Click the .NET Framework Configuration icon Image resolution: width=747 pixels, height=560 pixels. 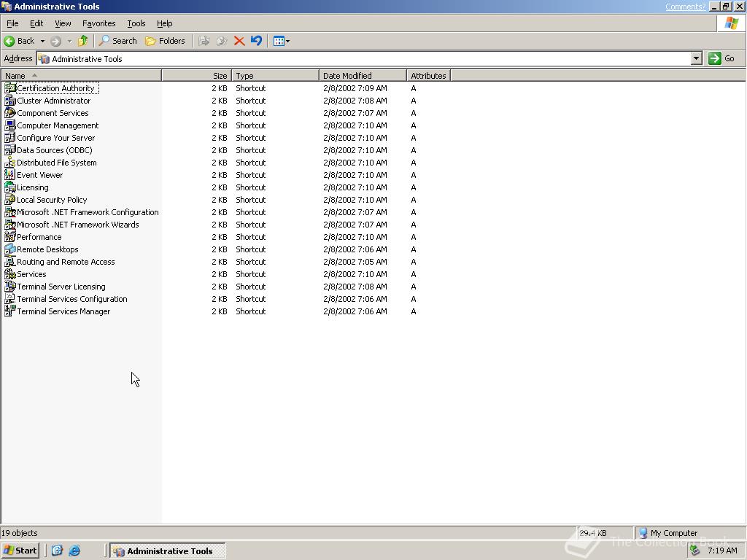click(10, 212)
